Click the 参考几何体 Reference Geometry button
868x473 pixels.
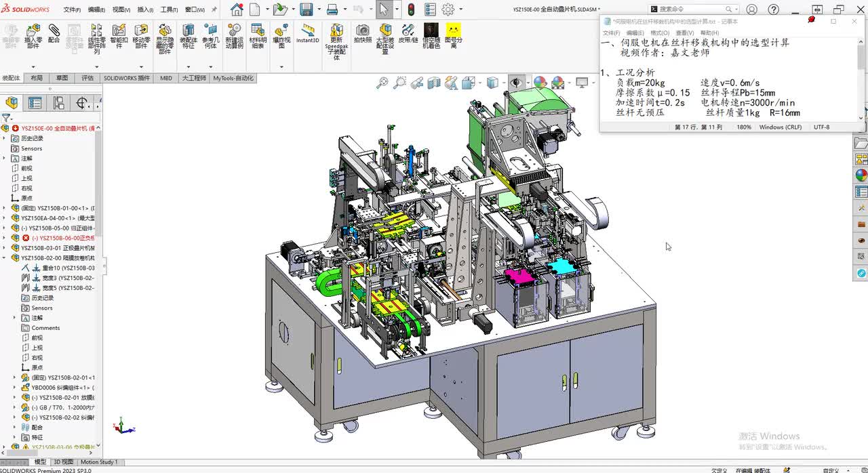point(211,37)
